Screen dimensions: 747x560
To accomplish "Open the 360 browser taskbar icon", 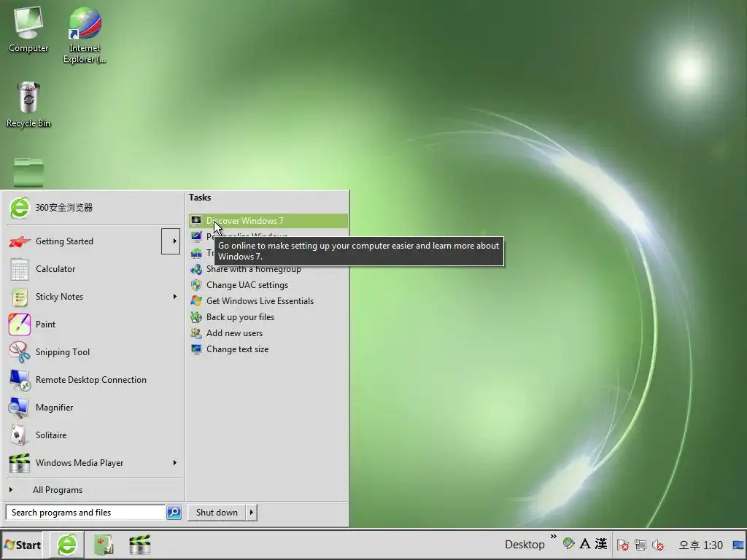I will click(x=67, y=545).
